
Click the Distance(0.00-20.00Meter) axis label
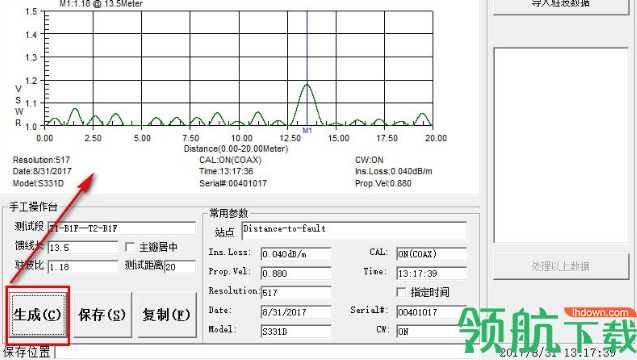point(236,149)
